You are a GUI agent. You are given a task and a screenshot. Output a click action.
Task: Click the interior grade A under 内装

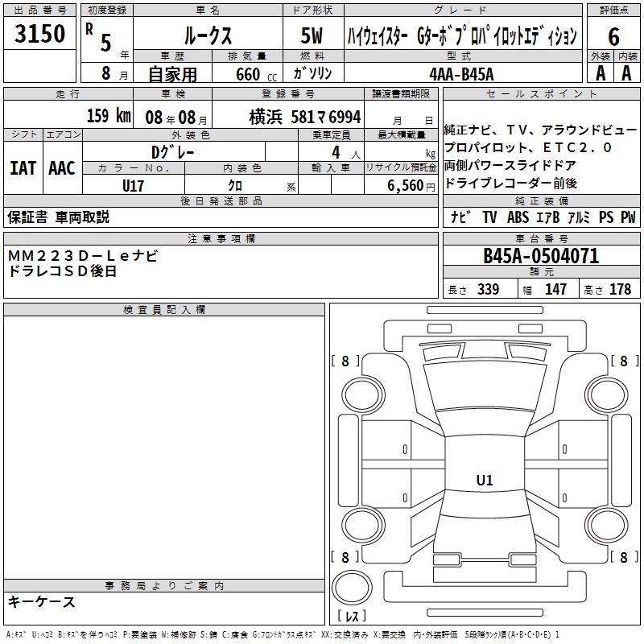tap(626, 73)
